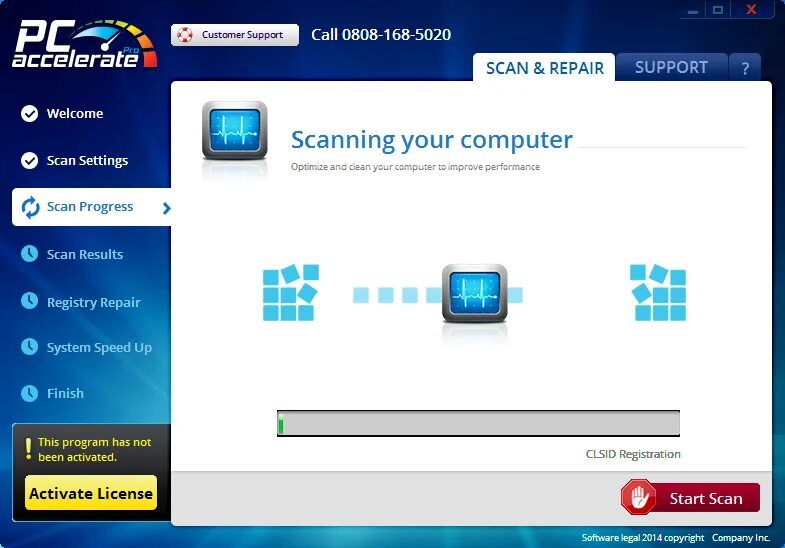Click the yellow exclamation warning icon

29,449
